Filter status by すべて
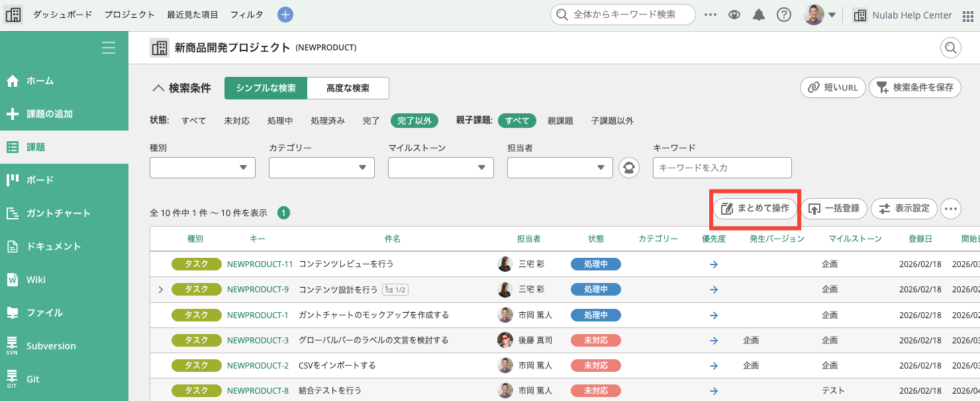The image size is (980, 401). [194, 121]
